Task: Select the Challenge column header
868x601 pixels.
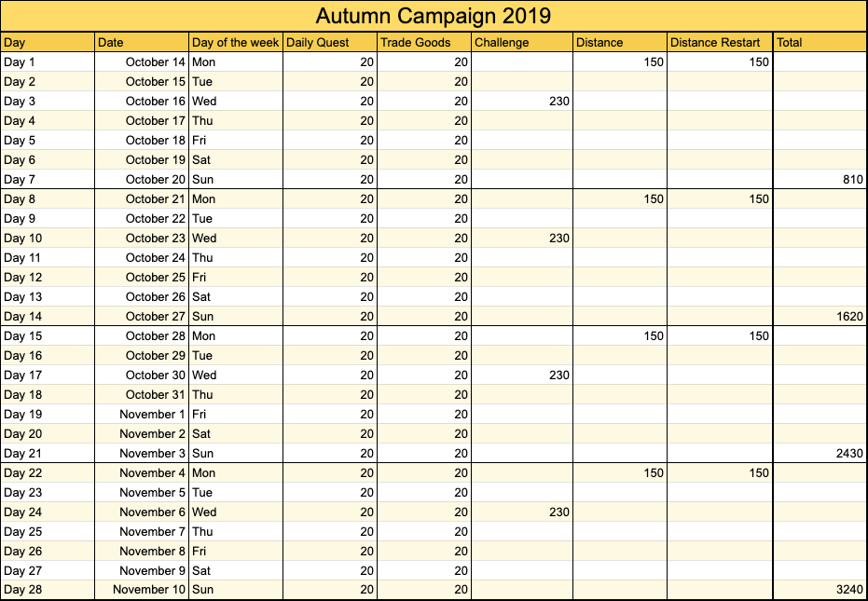Action: [x=522, y=43]
